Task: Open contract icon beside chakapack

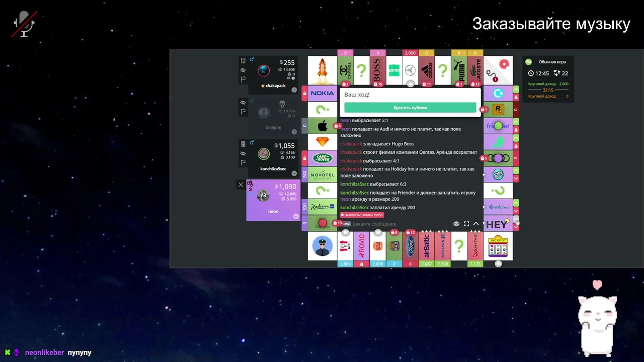Action: (243, 61)
